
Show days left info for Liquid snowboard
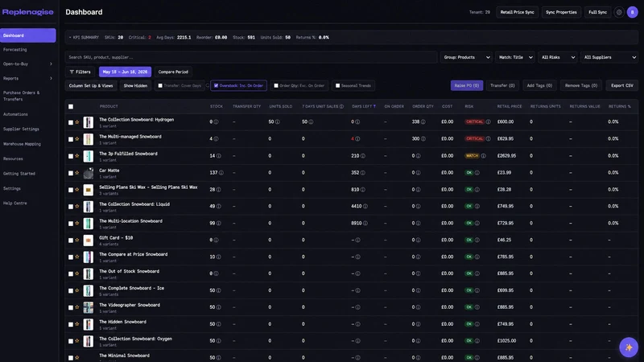click(365, 207)
